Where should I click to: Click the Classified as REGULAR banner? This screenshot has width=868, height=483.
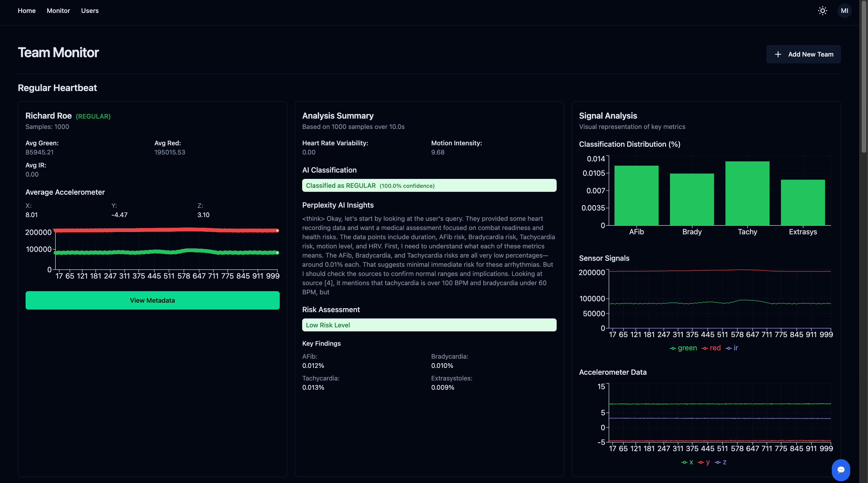click(429, 186)
